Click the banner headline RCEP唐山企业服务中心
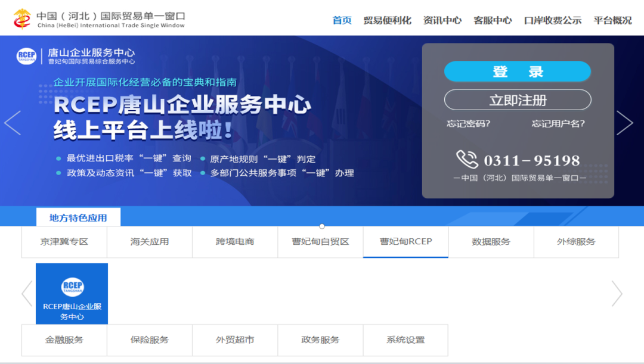Image resolution: width=644 pixels, height=364 pixels. pyautogui.click(x=182, y=104)
